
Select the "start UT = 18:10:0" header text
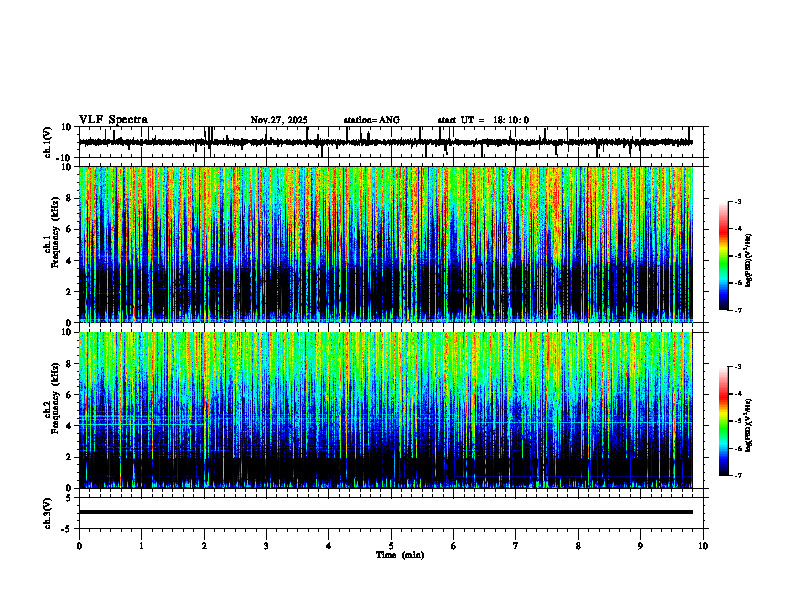pos(483,120)
